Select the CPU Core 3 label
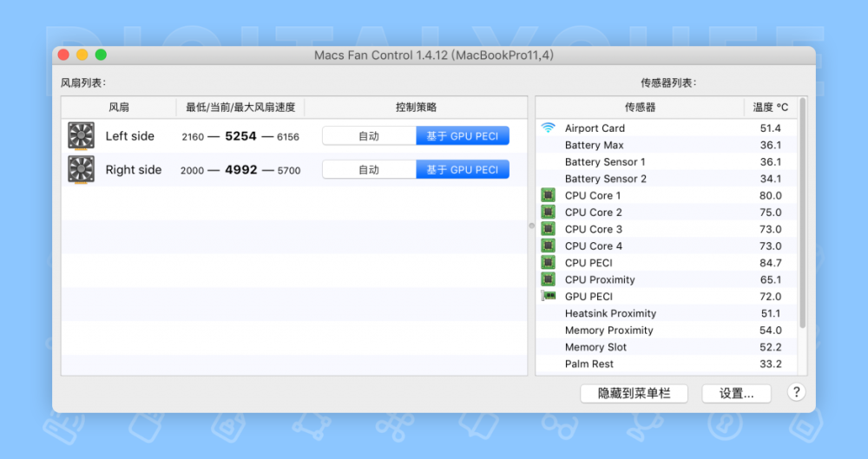Image resolution: width=868 pixels, height=459 pixels. click(x=593, y=229)
